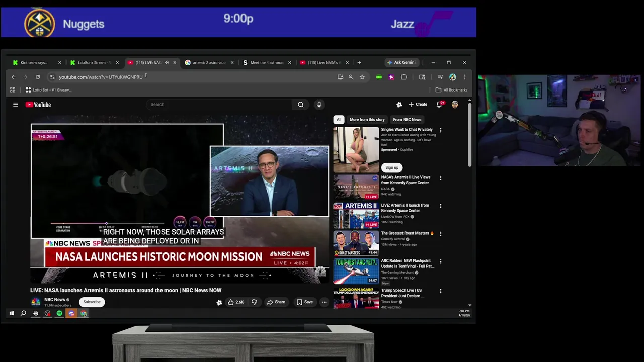Click the YouTube search magnifier button
The height and width of the screenshot is (362, 644).
pos(300,104)
